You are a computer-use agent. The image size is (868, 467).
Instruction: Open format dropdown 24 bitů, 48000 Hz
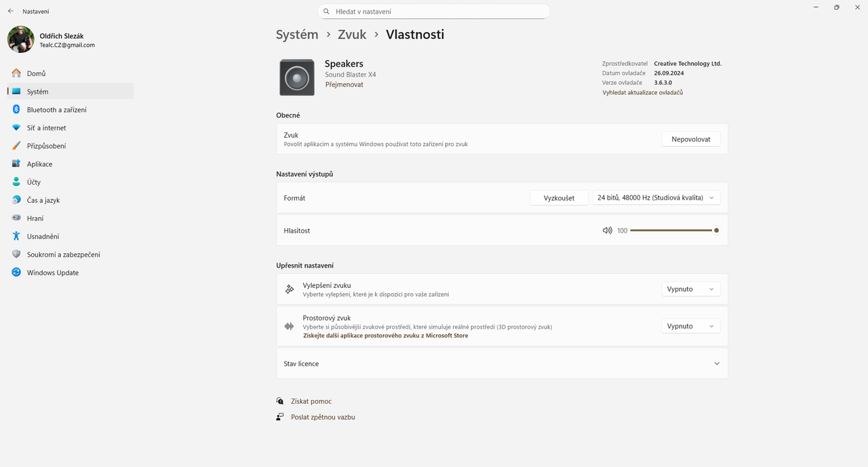click(656, 198)
